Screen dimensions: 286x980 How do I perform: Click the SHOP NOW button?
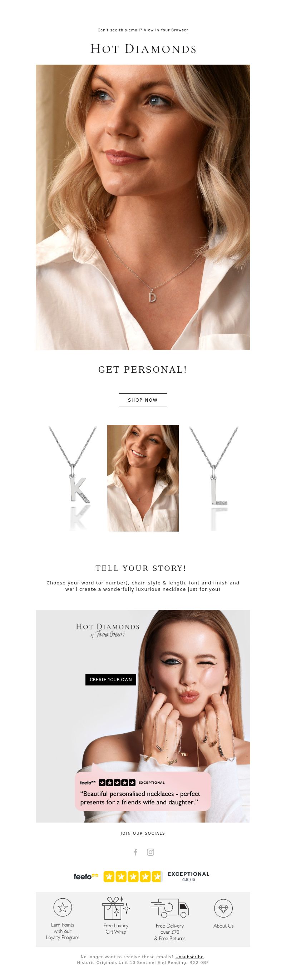[143, 400]
